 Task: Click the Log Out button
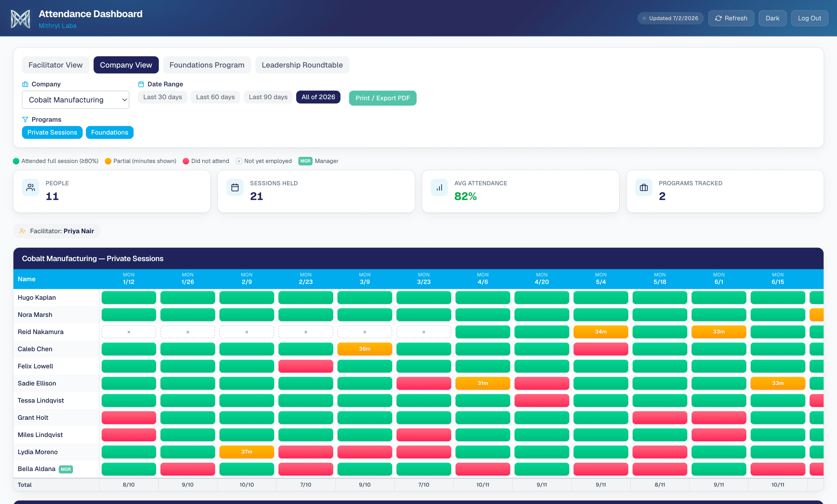810,18
